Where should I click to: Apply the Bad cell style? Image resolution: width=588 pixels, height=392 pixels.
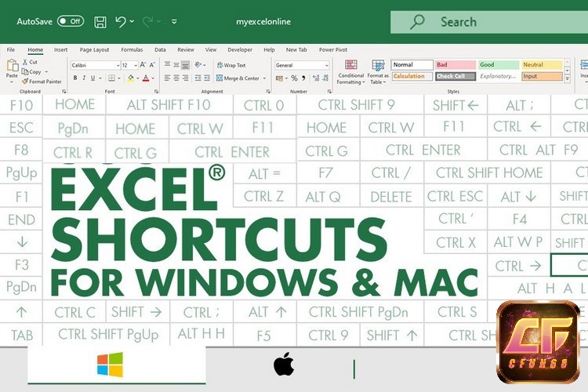point(456,64)
